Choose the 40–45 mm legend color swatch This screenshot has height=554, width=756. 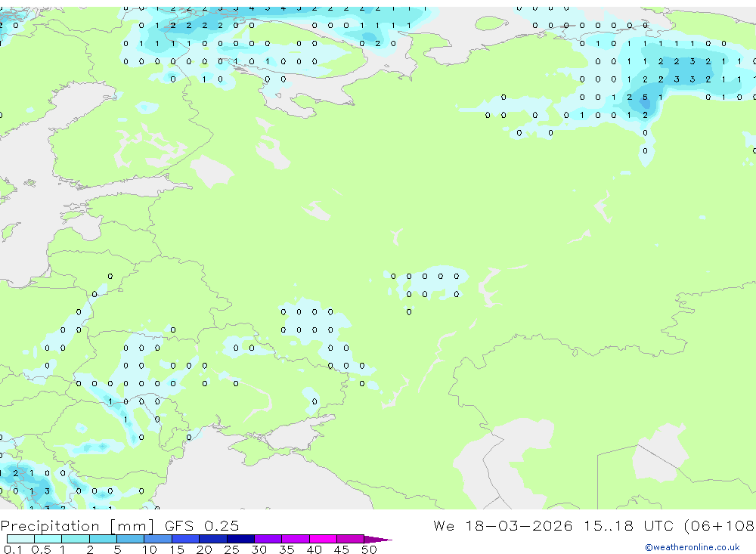323,539
